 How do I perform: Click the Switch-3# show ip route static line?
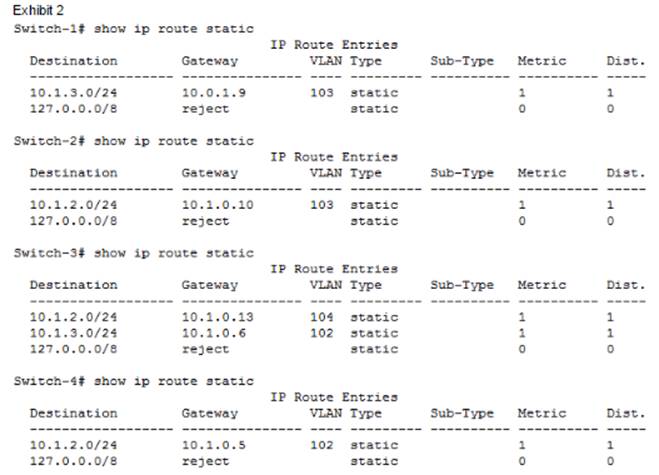tap(133, 253)
